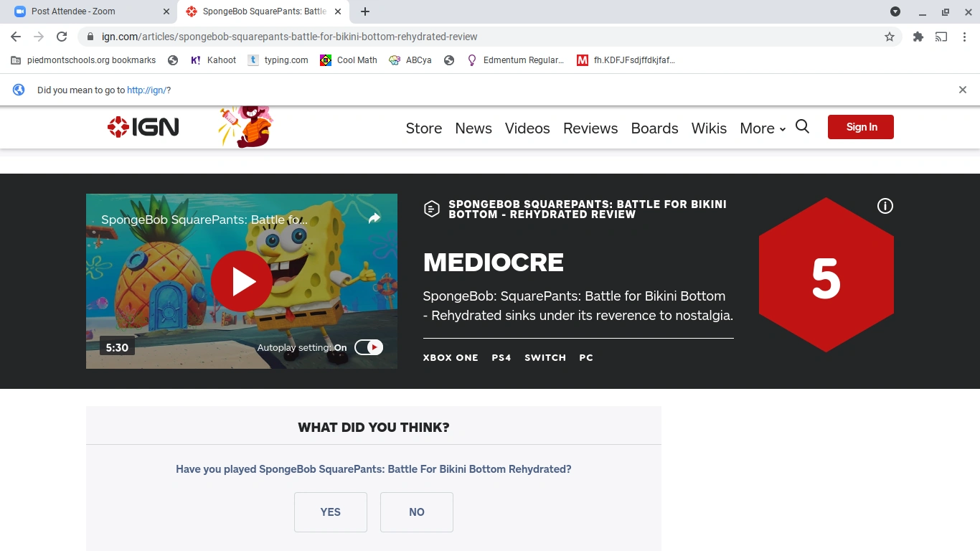The width and height of the screenshot is (980, 551).
Task: Bookmark the page with the star icon
Action: tap(889, 37)
